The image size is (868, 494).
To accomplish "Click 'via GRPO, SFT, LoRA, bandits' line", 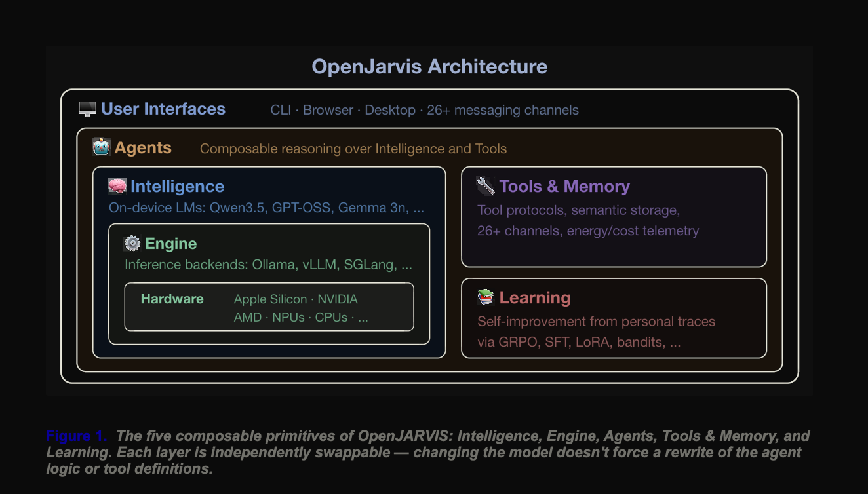I will pos(579,342).
